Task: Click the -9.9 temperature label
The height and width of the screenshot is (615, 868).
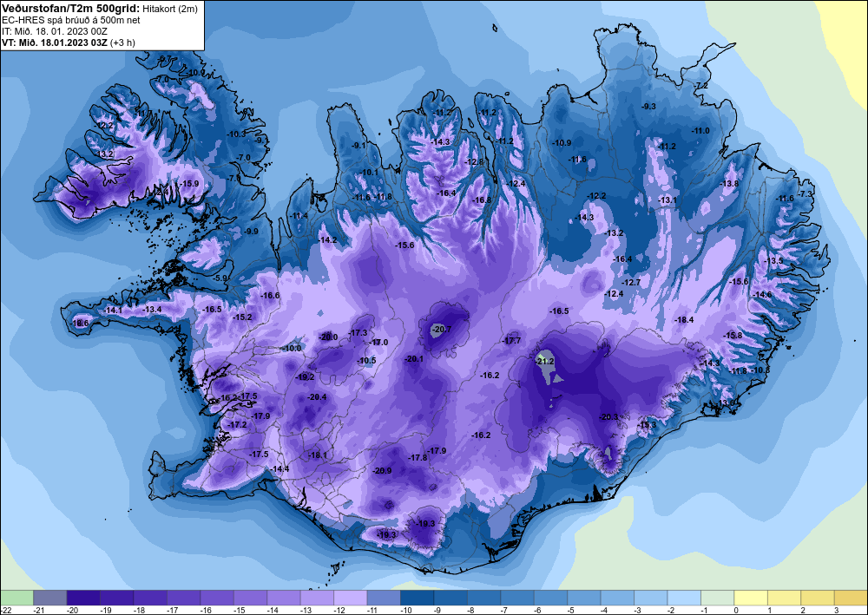Action: [x=252, y=232]
